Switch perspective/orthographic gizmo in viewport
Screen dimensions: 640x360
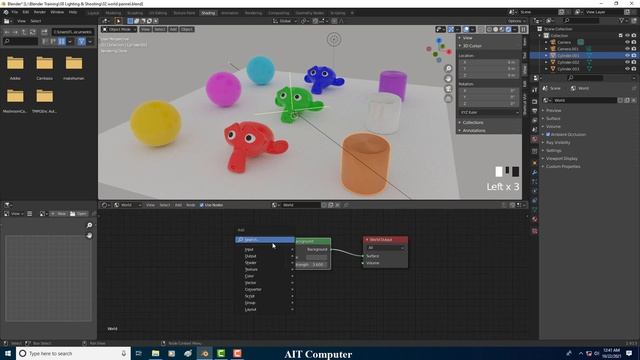point(448,99)
